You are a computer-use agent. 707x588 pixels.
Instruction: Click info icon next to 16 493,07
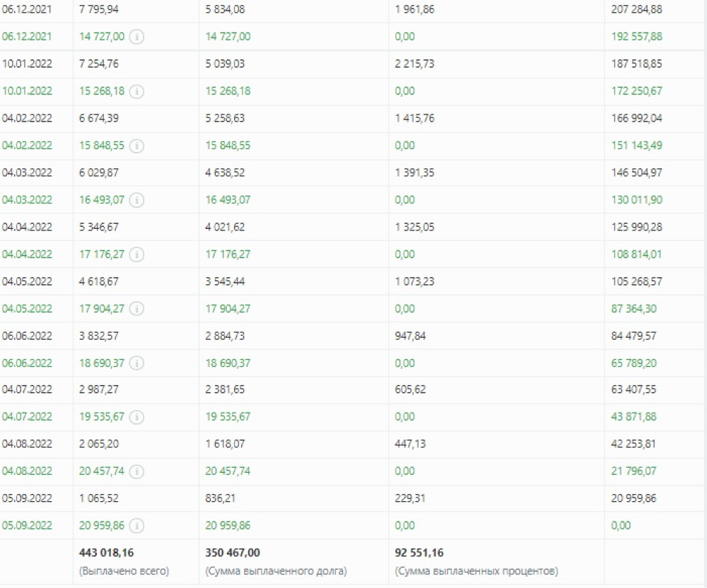click(136, 200)
